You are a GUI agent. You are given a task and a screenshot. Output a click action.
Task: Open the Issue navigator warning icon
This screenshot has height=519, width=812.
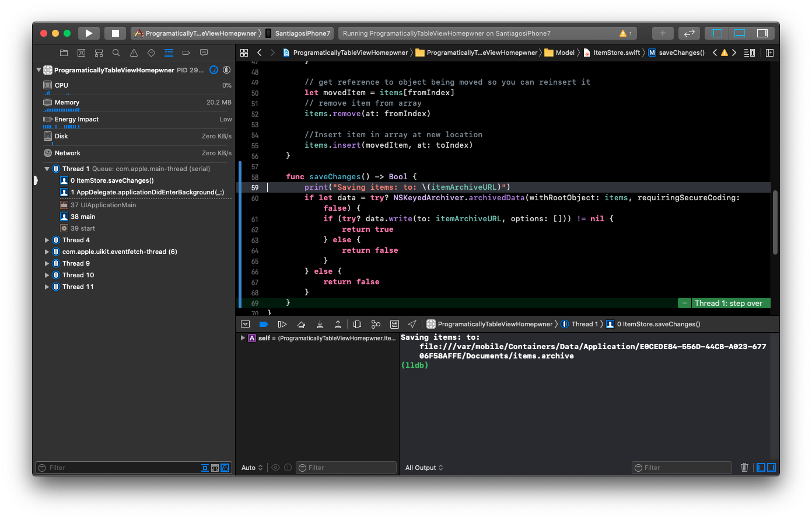pyautogui.click(x=134, y=53)
